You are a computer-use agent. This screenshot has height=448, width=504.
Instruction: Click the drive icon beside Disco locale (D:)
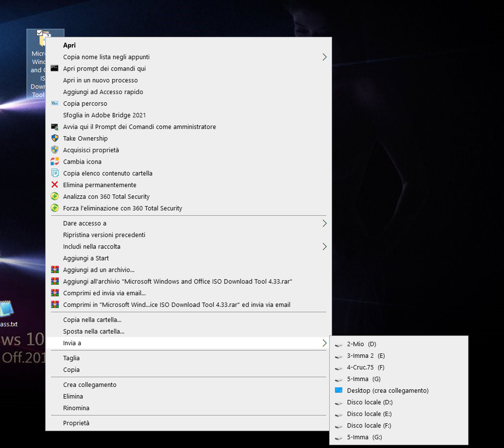339,403
